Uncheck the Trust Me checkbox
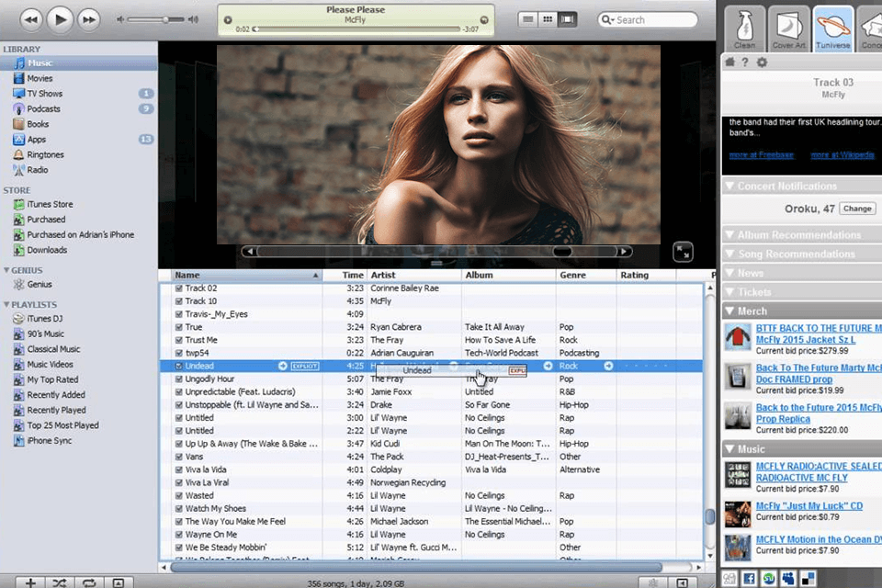Viewport: 882px width, 588px height. (x=179, y=340)
